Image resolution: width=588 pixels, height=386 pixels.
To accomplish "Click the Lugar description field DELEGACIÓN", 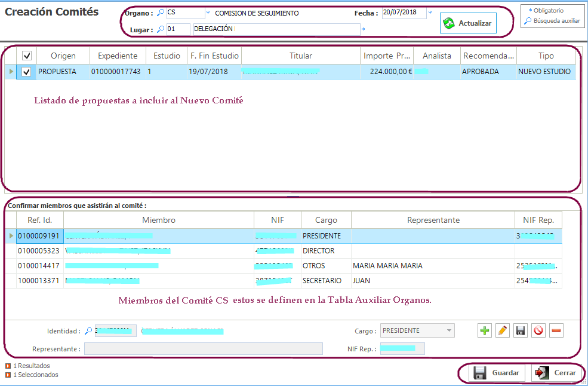I will click(277, 29).
